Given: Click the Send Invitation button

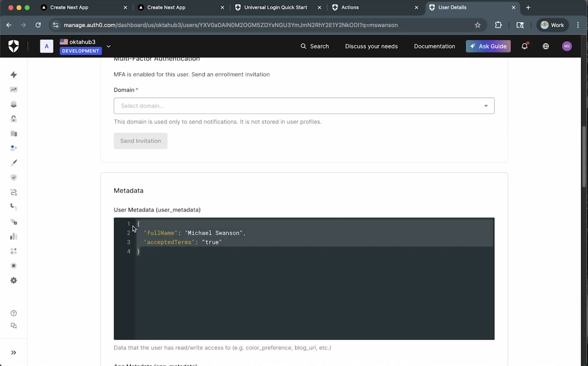Looking at the screenshot, I should [x=140, y=141].
